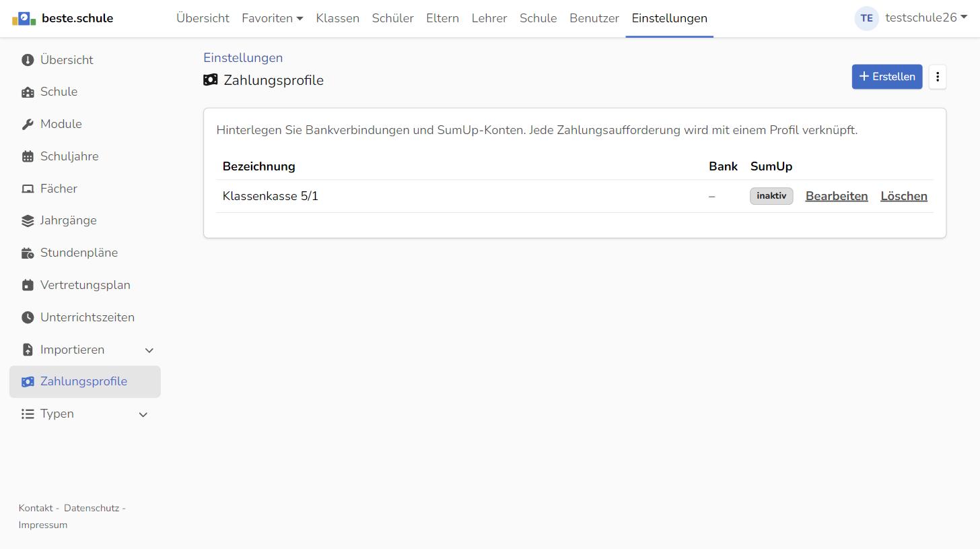Click the Importieren file-upload icon
This screenshot has width=980, height=549.
[x=28, y=350]
